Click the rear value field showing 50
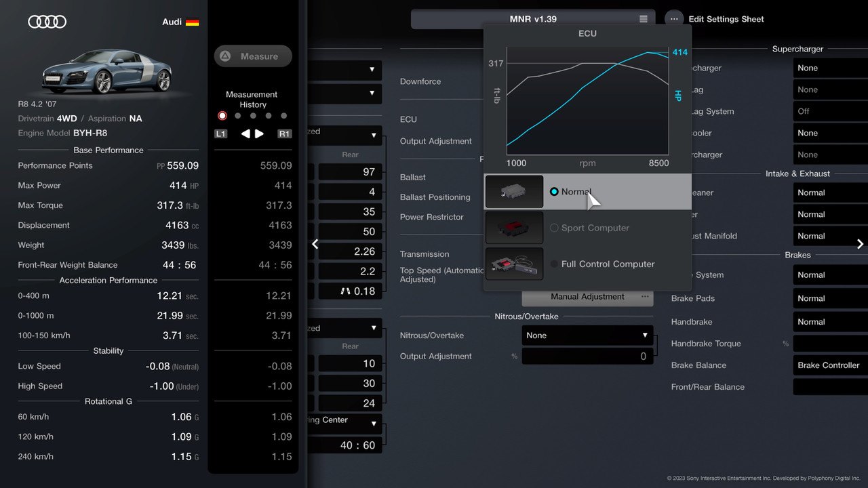The width and height of the screenshot is (868, 488). tap(350, 232)
